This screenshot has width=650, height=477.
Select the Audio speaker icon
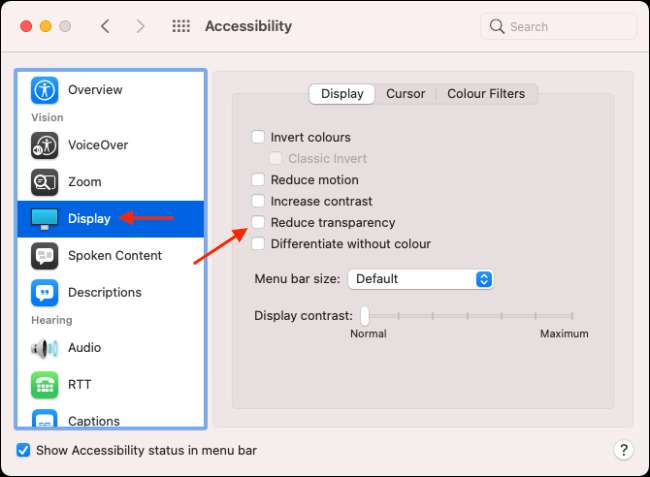tap(46, 348)
